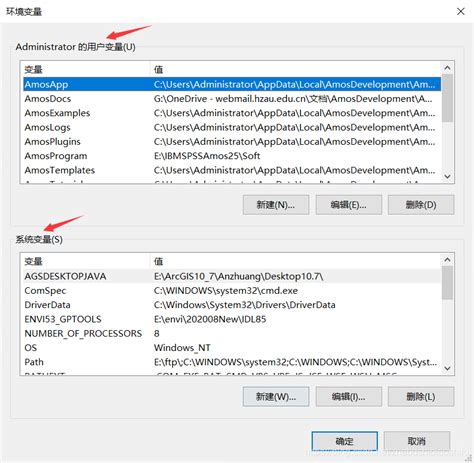Screen dimensions: 474x463
Task: Click 新建(W)... button for system variables
Action: point(276,397)
